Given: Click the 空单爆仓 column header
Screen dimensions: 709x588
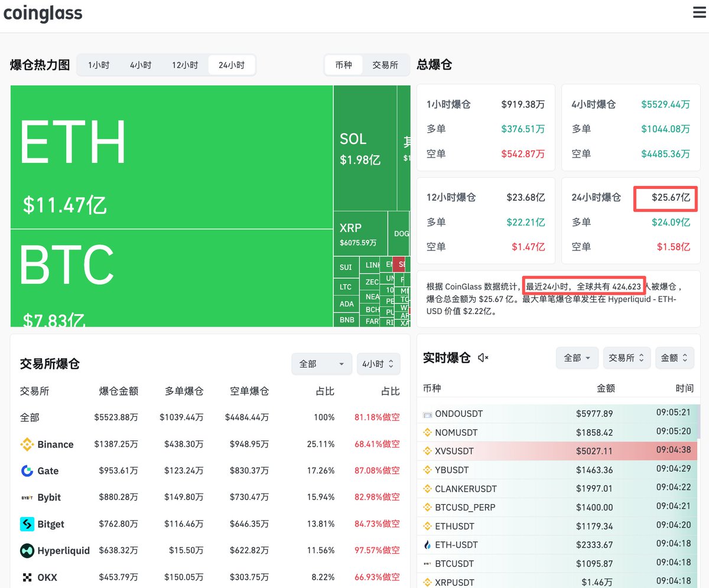Looking at the screenshot, I should click(249, 391).
